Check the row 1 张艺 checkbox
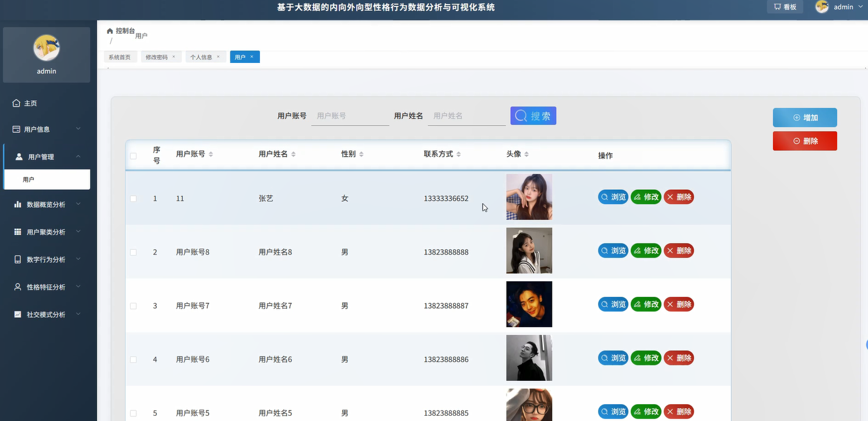Image resolution: width=868 pixels, height=421 pixels. 133,199
